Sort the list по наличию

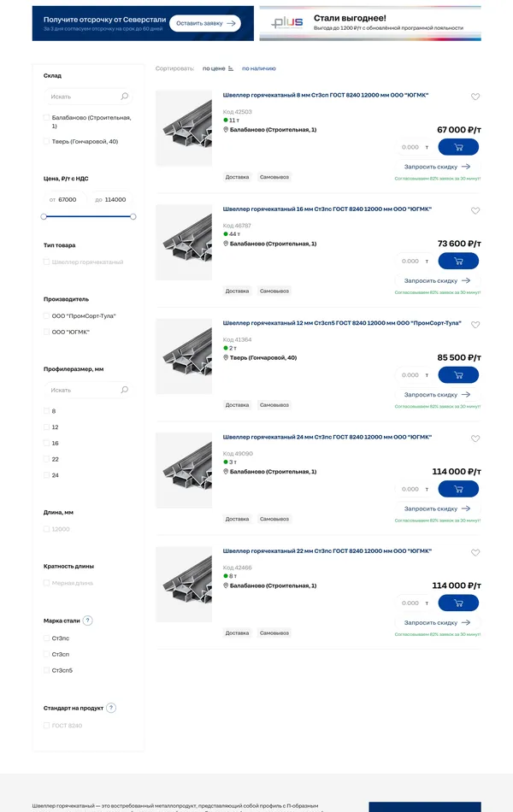(x=258, y=68)
